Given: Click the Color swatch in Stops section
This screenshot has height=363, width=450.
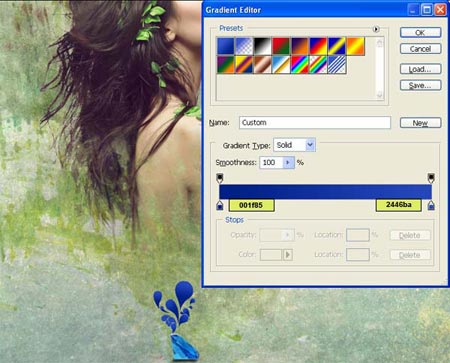Looking at the screenshot, I should pos(271,255).
